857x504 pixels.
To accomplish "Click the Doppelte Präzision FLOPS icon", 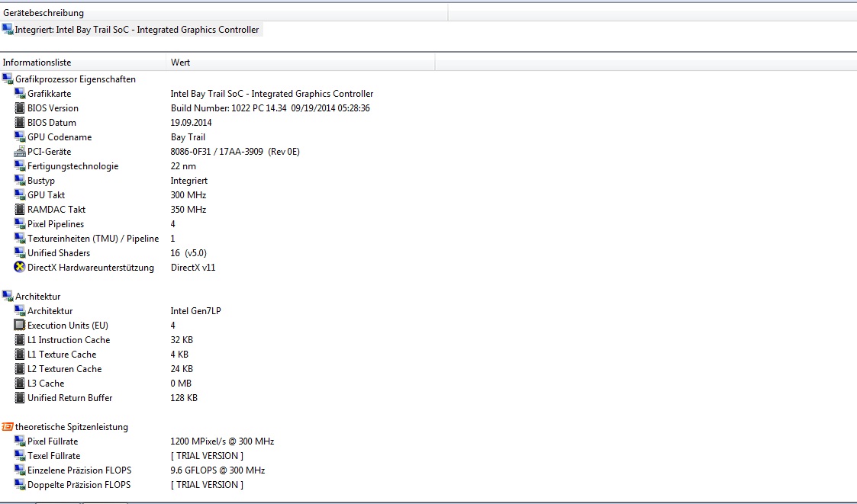I will [x=20, y=484].
